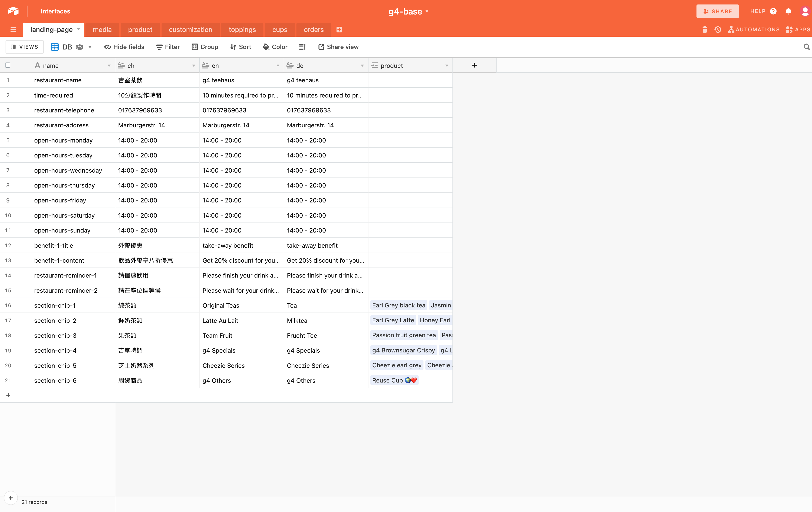Viewport: 812px width, 512px height.
Task: Toggle the VIEWS sidebar button
Action: pyautogui.click(x=25, y=47)
